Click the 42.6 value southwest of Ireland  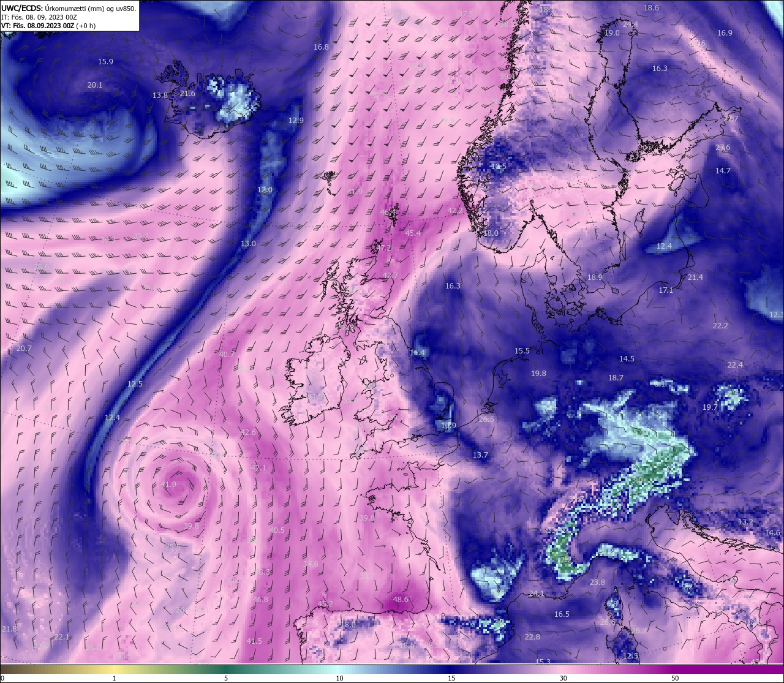(x=248, y=432)
